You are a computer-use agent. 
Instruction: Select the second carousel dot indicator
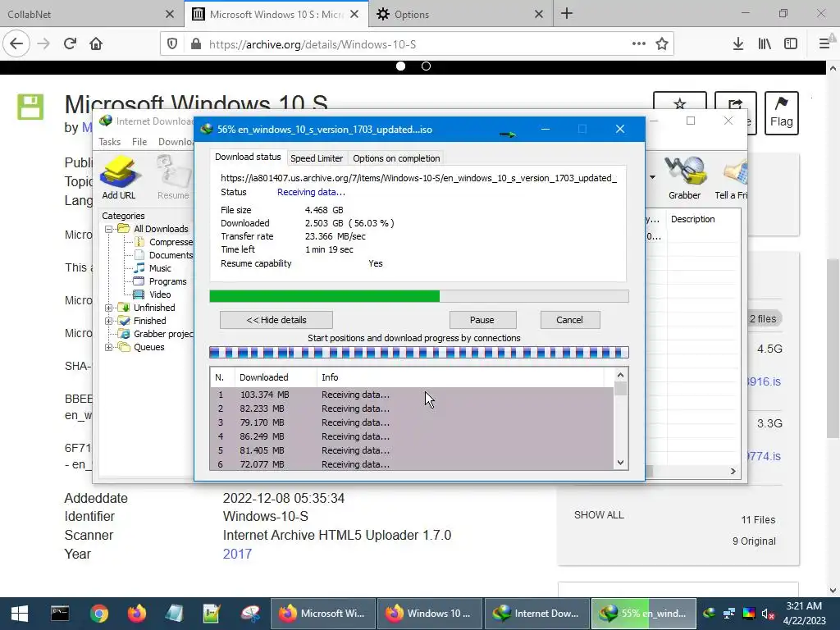[x=426, y=66]
